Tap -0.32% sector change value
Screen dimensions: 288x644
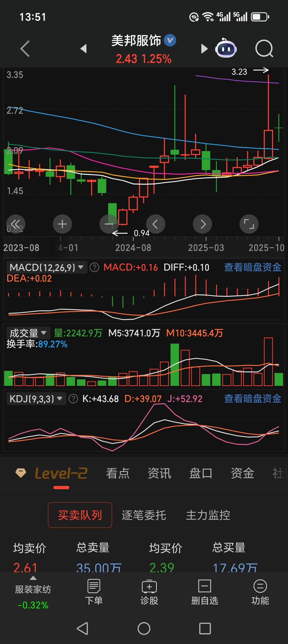coord(33,605)
